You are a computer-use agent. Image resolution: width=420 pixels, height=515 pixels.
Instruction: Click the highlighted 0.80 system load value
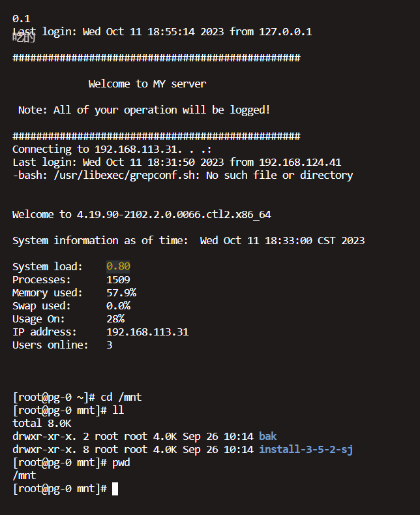(x=118, y=266)
